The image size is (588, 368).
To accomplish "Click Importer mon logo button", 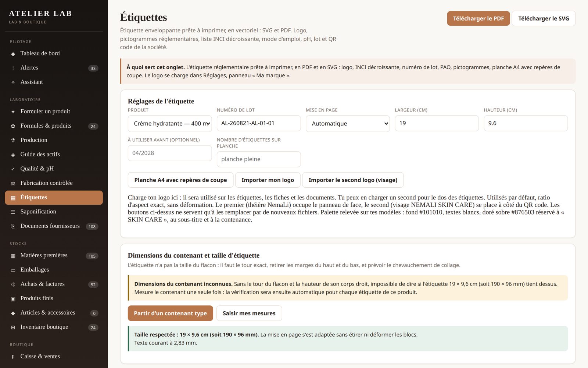I will point(268,180).
